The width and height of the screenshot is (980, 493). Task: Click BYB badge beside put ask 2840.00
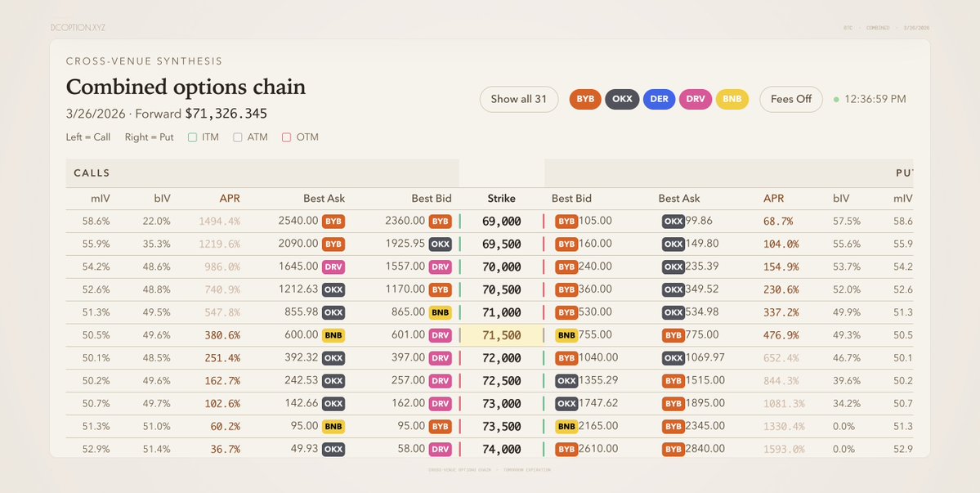coord(673,449)
